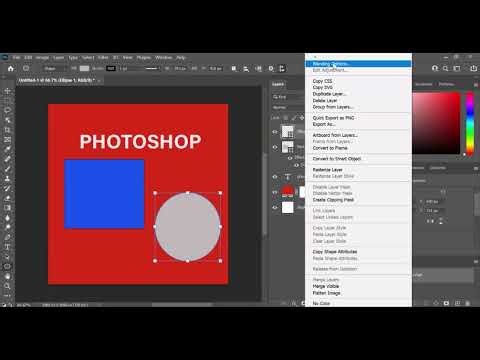Choose Merge Visible from context menu
The image size is (480, 360).
(x=358, y=286)
